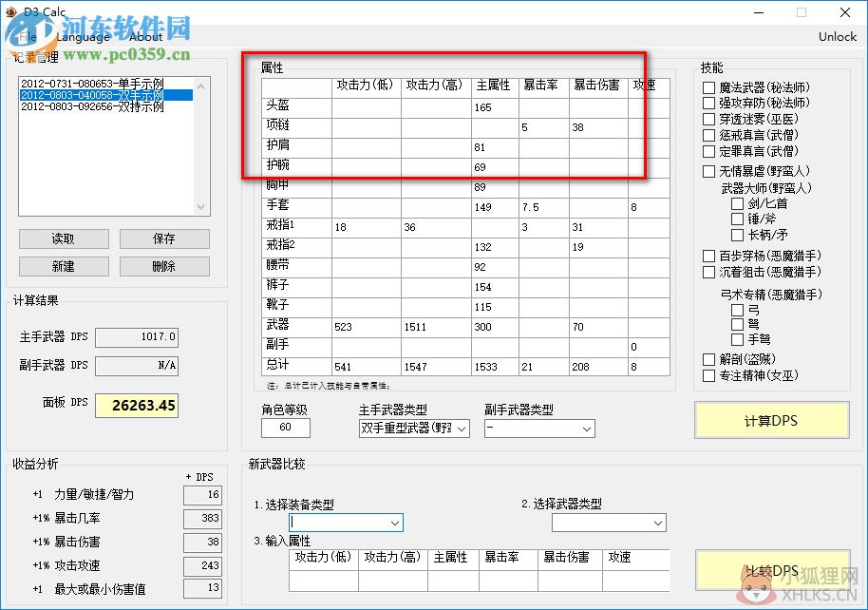This screenshot has height=610, width=868.
Task: Check 定罪真言(武僧) option
Action: [x=708, y=151]
